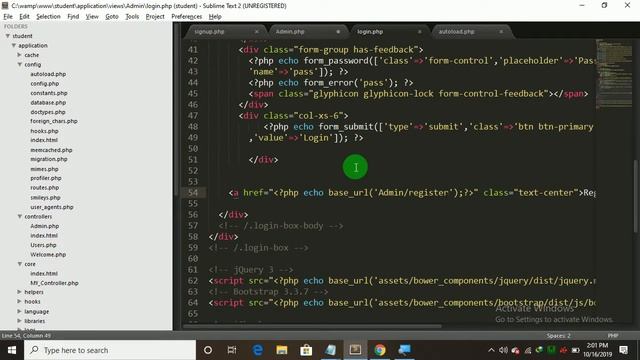Image resolution: width=640 pixels, height=360 pixels.
Task: Open the network status tray icon
Action: (x=528, y=350)
